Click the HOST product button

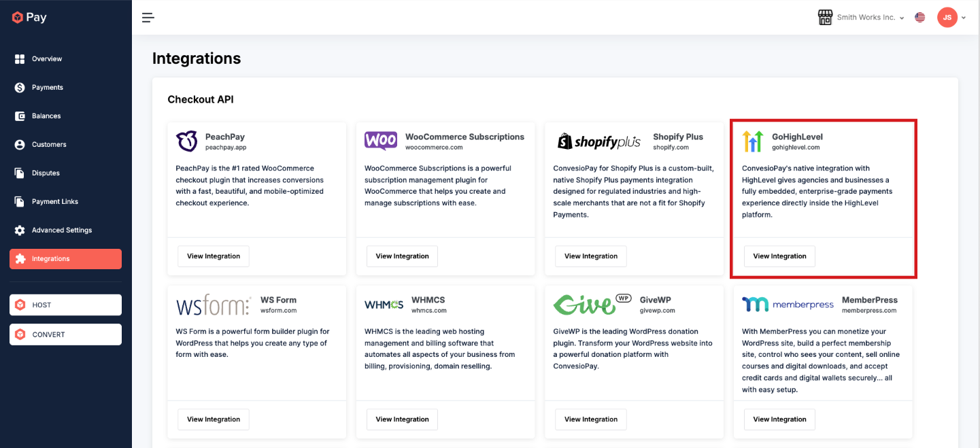click(65, 305)
